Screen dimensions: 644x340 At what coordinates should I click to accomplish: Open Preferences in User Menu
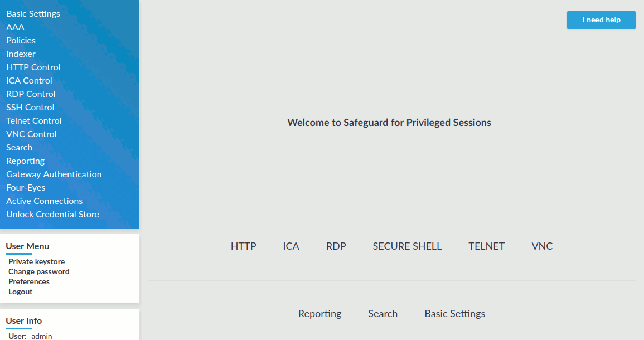(x=29, y=281)
